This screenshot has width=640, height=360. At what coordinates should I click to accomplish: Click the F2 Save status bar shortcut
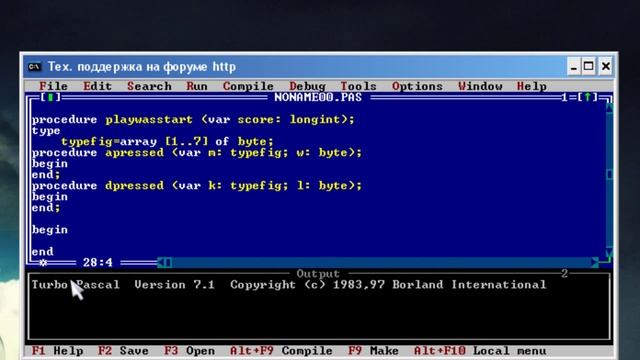click(x=123, y=351)
